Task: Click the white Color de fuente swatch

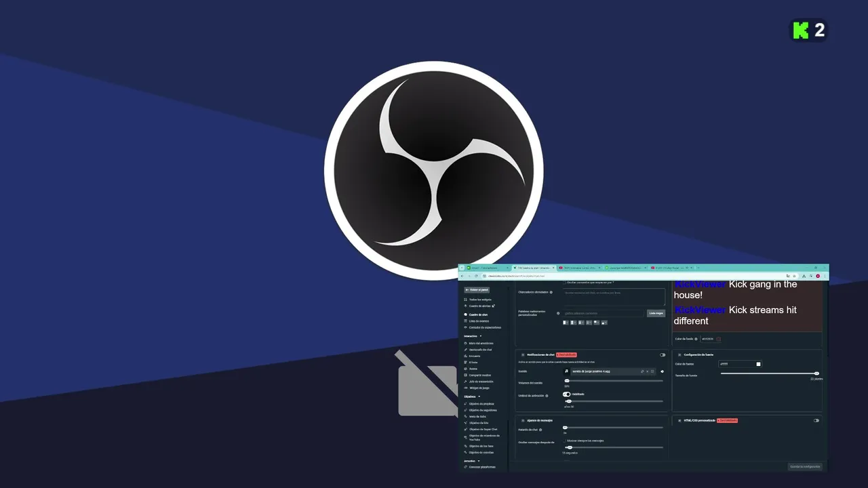Action: (758, 364)
